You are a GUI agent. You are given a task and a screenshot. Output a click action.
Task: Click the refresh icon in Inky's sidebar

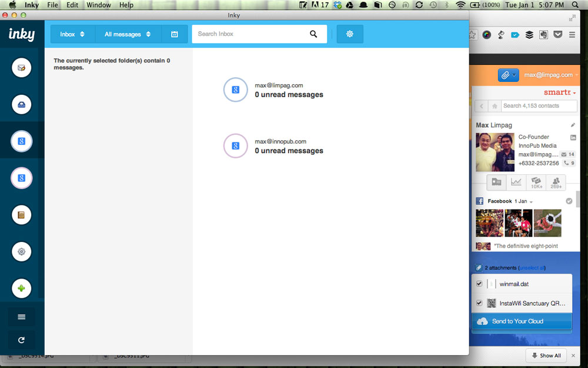21,340
